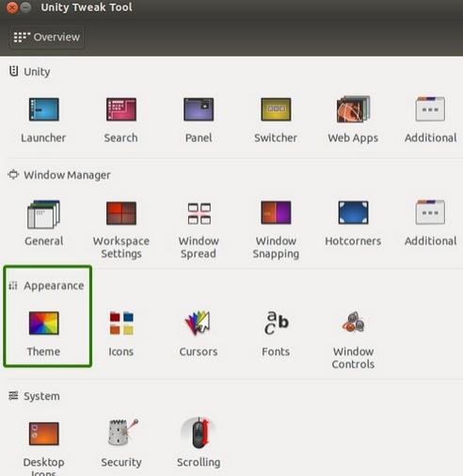This screenshot has width=463, height=476.
Task: Open the Desktop Icons settings
Action: click(x=43, y=434)
